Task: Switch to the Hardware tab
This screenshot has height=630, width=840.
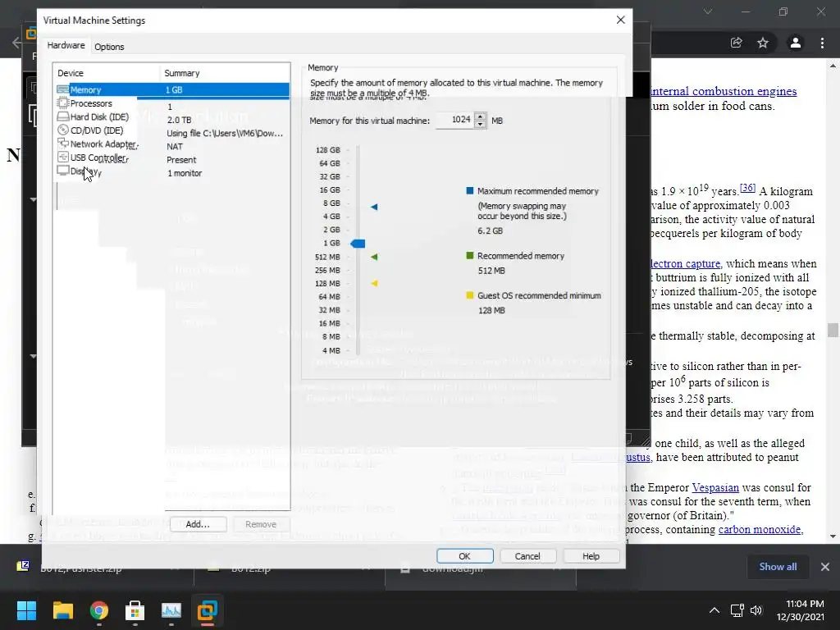Action: tap(66, 46)
